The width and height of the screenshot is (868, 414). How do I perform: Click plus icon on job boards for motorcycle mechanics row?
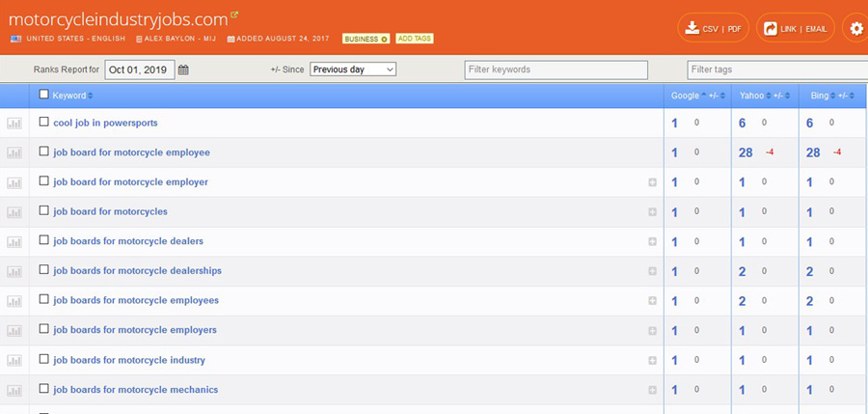[x=653, y=390]
